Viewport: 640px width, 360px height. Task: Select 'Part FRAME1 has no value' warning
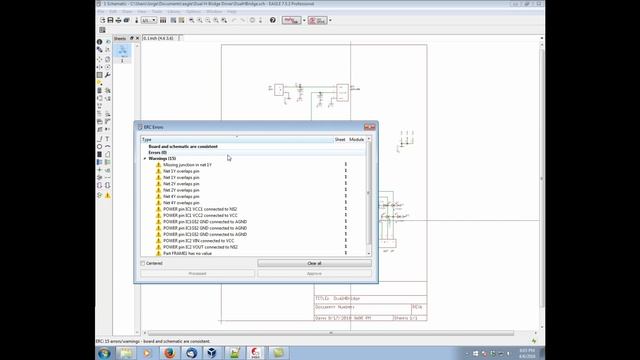[x=187, y=253]
